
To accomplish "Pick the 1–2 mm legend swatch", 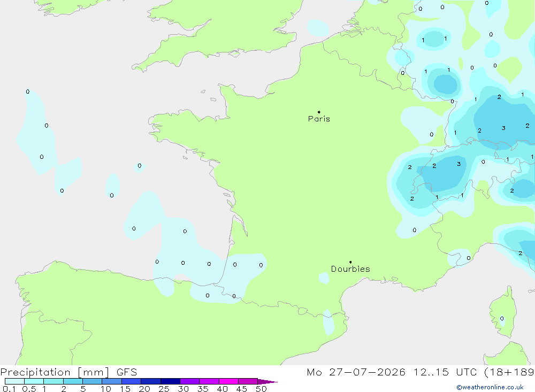I will tap(53, 381).
